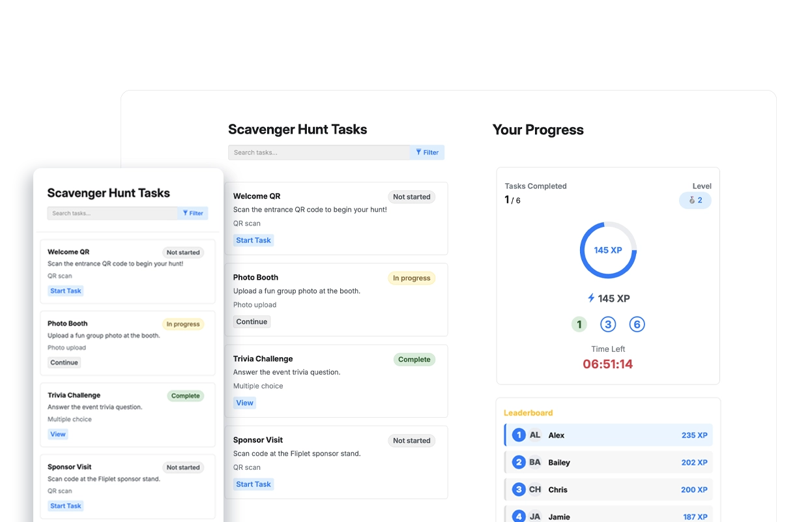Image resolution: width=812 pixels, height=522 pixels.
Task: Click View on mobile Trivia Challenge task
Action: point(58,434)
